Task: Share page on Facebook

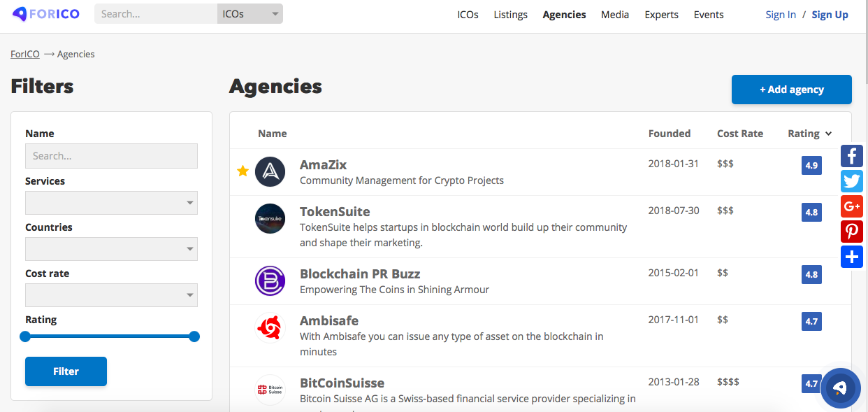Action: click(852, 156)
